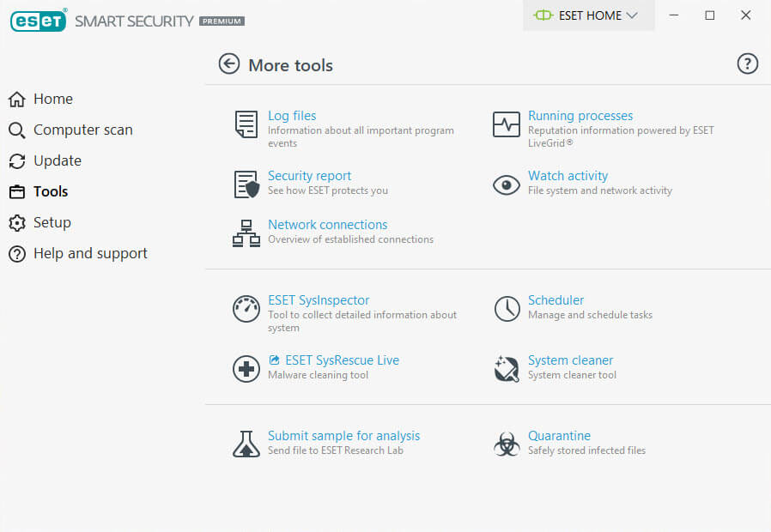Viewport: 771px width, 532px height.
Task: Click the Quarantine biohazard icon
Action: pos(507,444)
